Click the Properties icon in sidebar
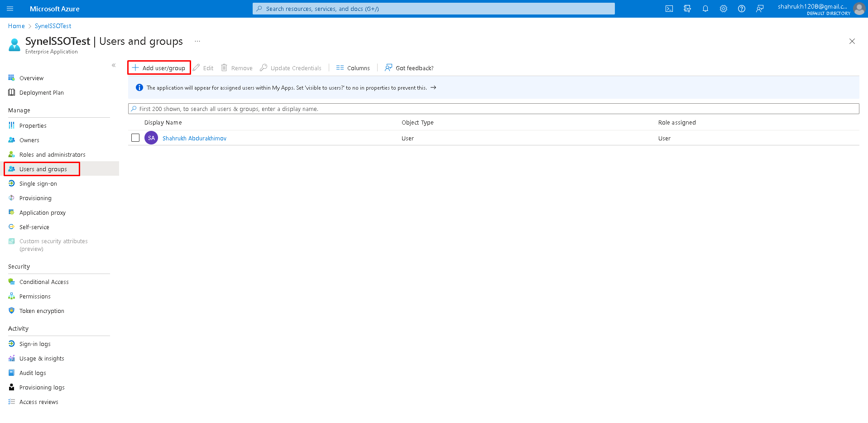The height and width of the screenshot is (423, 868). coord(12,125)
